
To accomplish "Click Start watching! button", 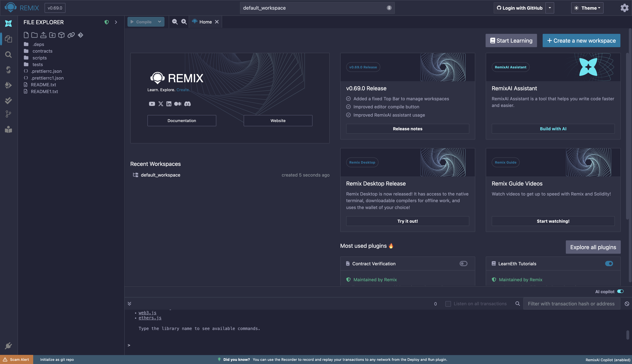I will (x=553, y=221).
